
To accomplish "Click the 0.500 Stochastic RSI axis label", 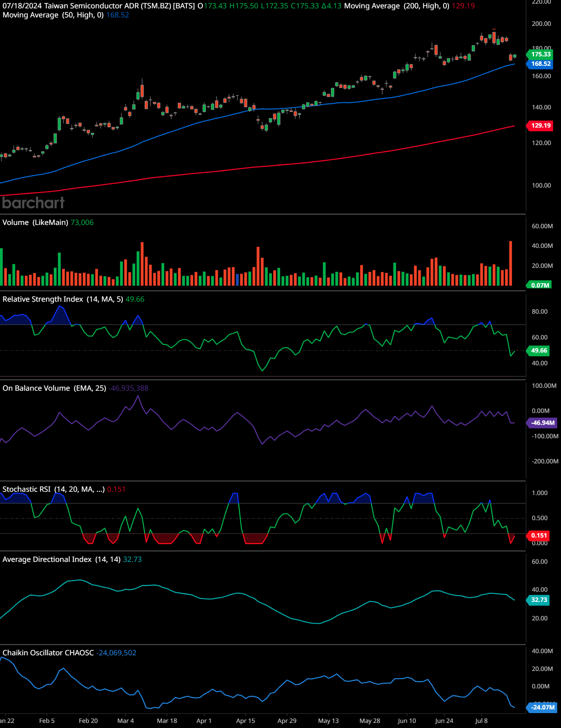I will coord(540,518).
